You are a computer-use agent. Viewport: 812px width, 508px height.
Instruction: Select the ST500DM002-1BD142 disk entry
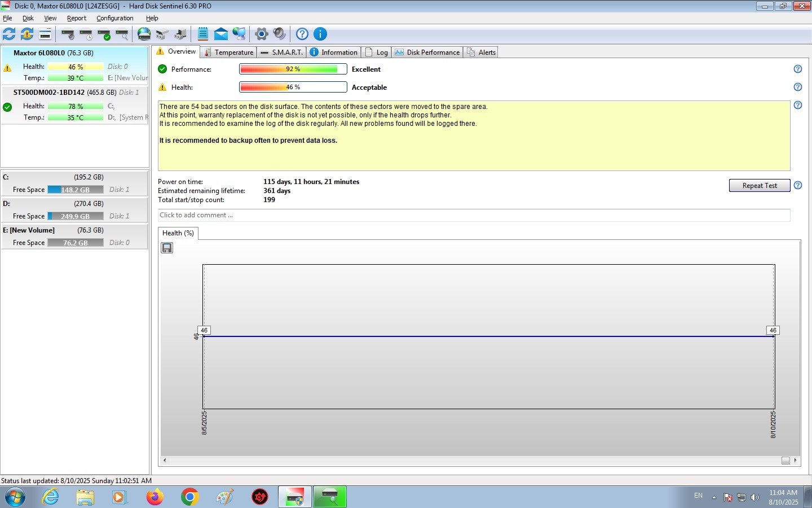[75, 105]
